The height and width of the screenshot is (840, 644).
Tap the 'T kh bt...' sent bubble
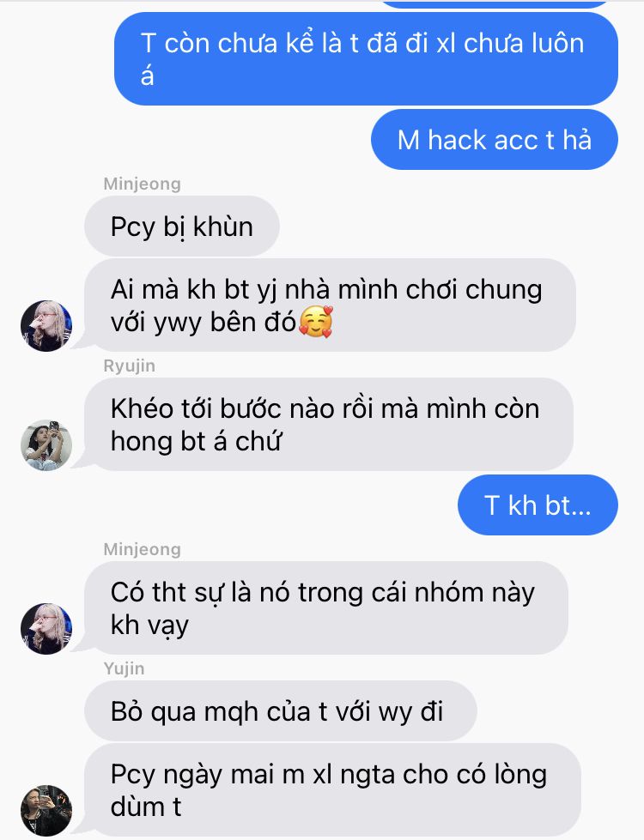point(538,505)
